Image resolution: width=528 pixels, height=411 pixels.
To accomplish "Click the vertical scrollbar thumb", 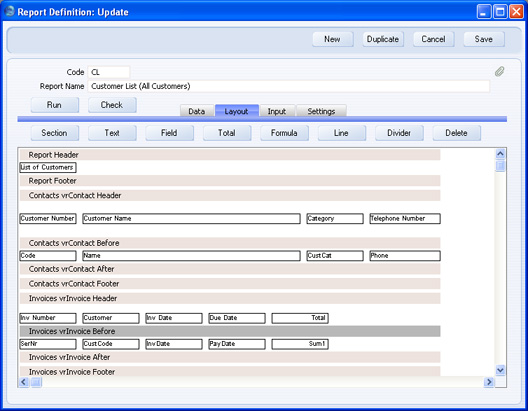I will (500, 166).
